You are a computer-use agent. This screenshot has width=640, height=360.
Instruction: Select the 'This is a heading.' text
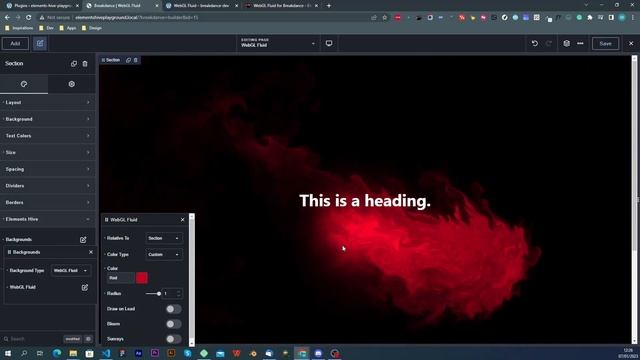pyautogui.click(x=364, y=201)
